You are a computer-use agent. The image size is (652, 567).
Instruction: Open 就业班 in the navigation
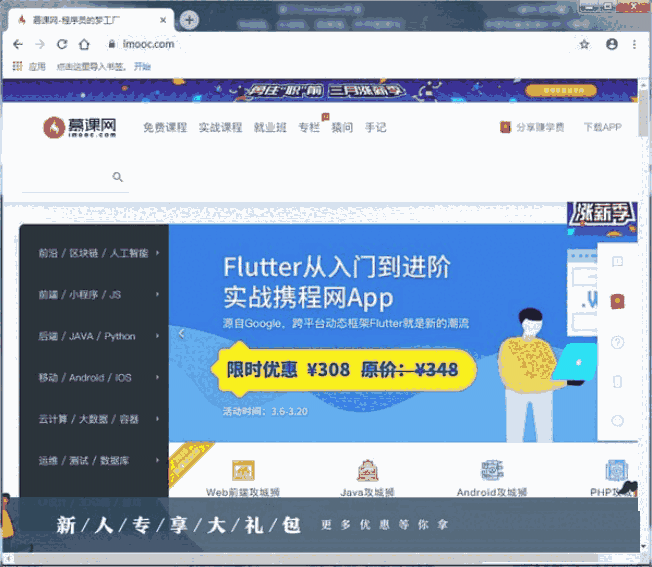click(270, 127)
